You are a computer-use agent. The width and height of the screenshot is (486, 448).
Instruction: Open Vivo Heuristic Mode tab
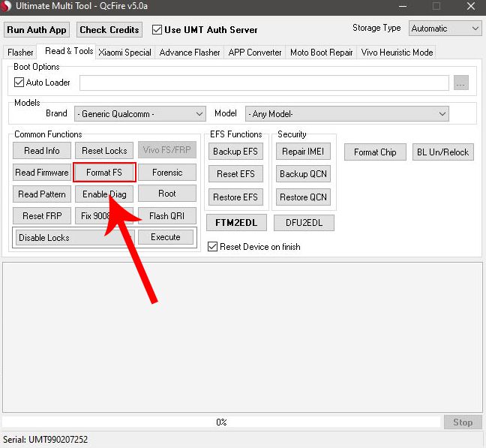pyautogui.click(x=397, y=53)
